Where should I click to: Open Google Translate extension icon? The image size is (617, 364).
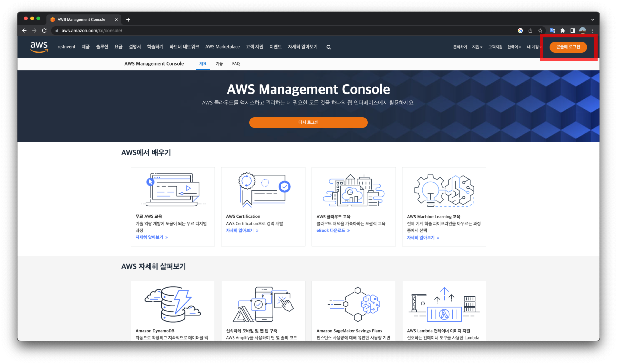[552, 31]
